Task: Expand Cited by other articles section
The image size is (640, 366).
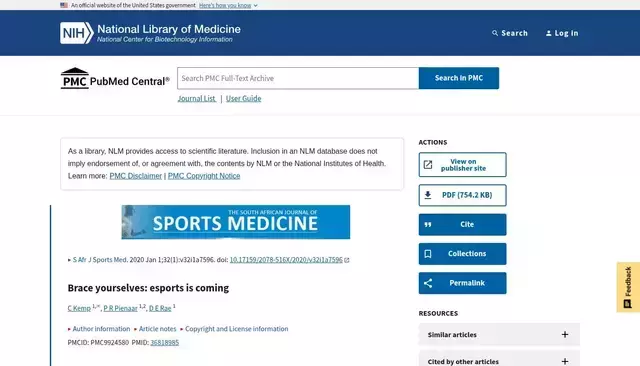Action: click(x=499, y=359)
